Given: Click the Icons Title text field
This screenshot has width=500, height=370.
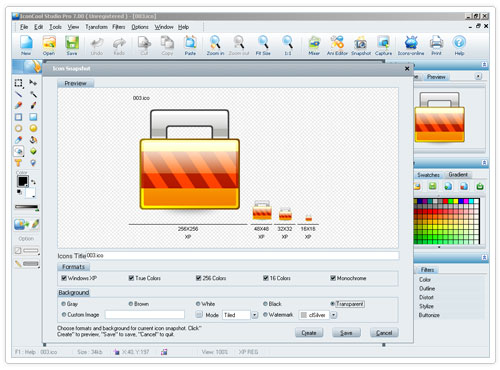Looking at the screenshot, I should 242,256.
